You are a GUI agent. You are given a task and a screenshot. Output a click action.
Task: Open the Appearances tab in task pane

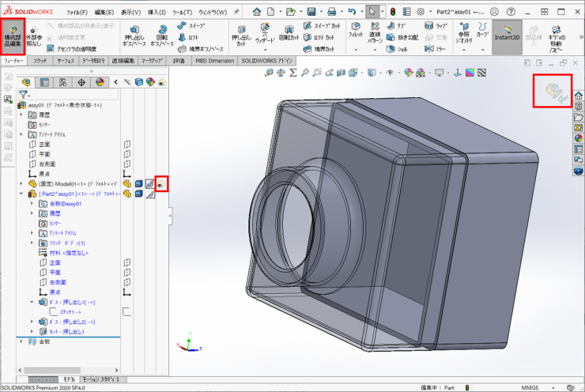pos(578,139)
